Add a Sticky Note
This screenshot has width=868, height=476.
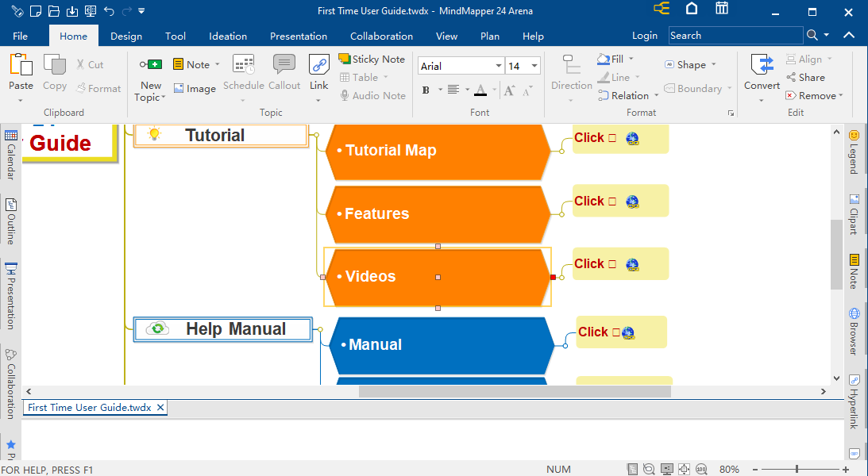tap(372, 59)
